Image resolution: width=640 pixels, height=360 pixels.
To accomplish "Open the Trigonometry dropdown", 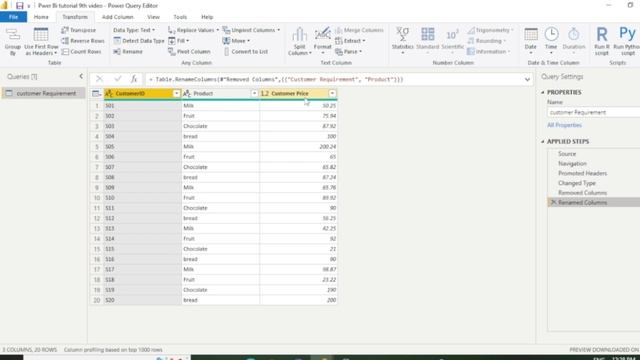I will tap(490, 30).
